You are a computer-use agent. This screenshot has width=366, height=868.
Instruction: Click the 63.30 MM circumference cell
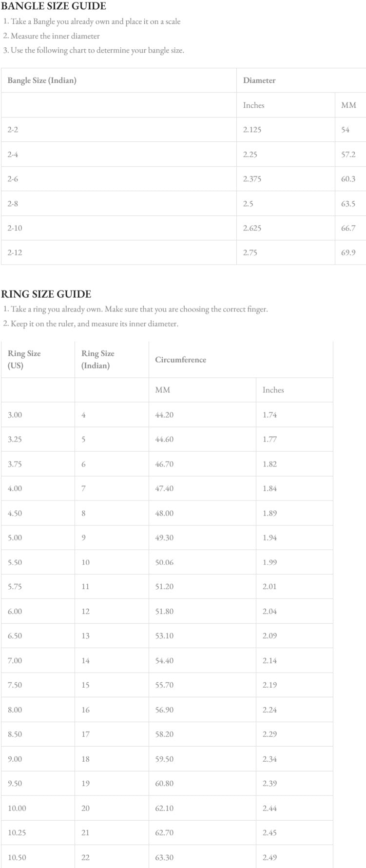tap(164, 857)
